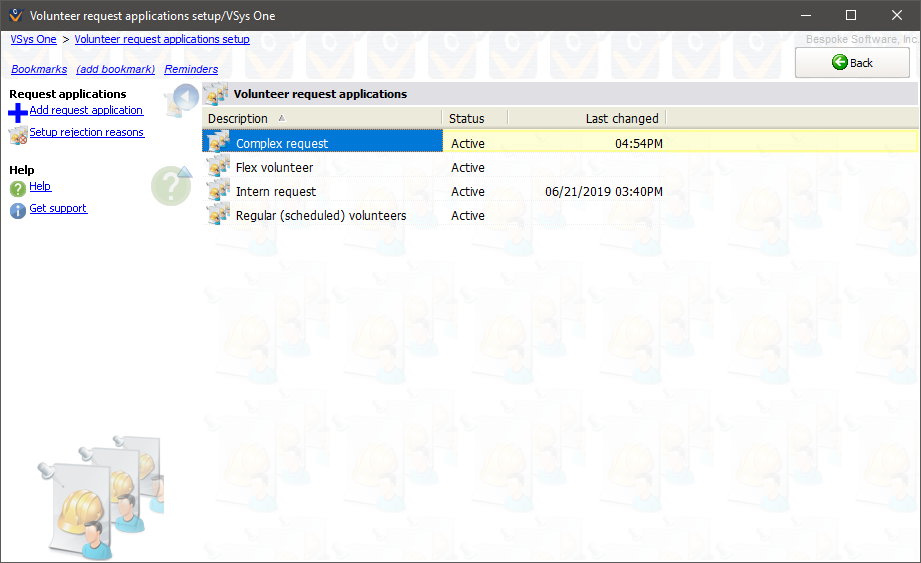Open the Bookmarks link

(39, 69)
